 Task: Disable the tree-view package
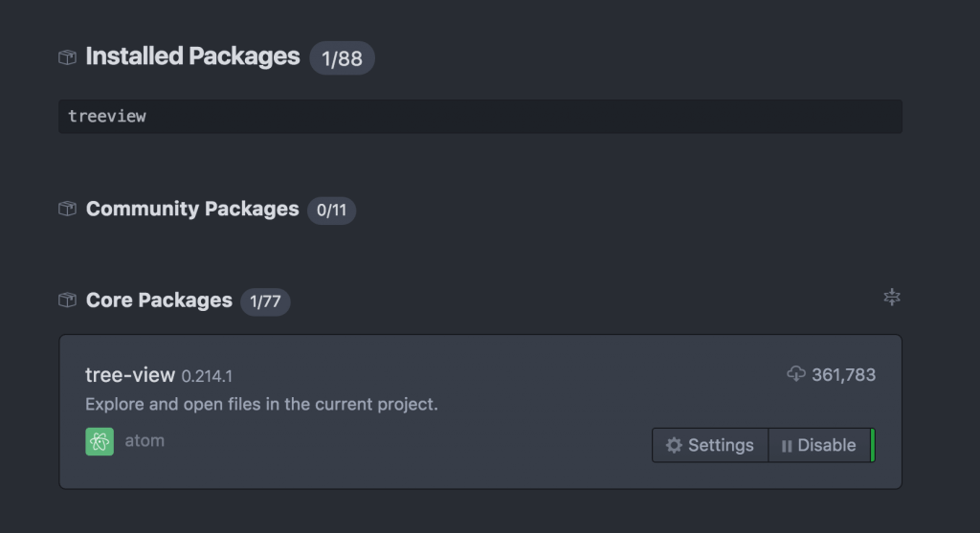coord(819,445)
